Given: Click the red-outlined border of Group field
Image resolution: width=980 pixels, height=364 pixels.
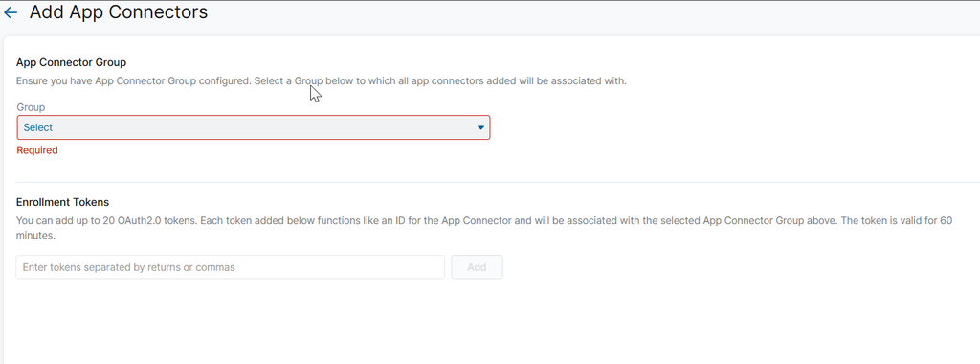Looking at the screenshot, I should (x=253, y=116).
